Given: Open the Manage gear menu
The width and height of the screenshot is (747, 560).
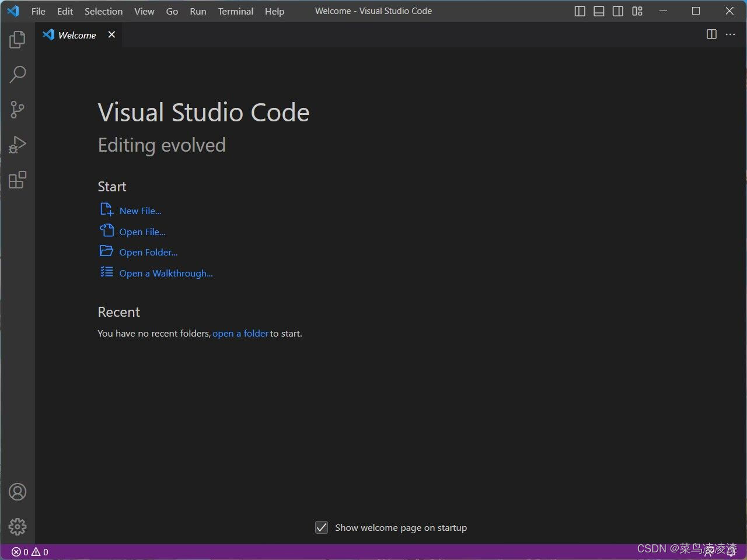Looking at the screenshot, I should tap(18, 527).
